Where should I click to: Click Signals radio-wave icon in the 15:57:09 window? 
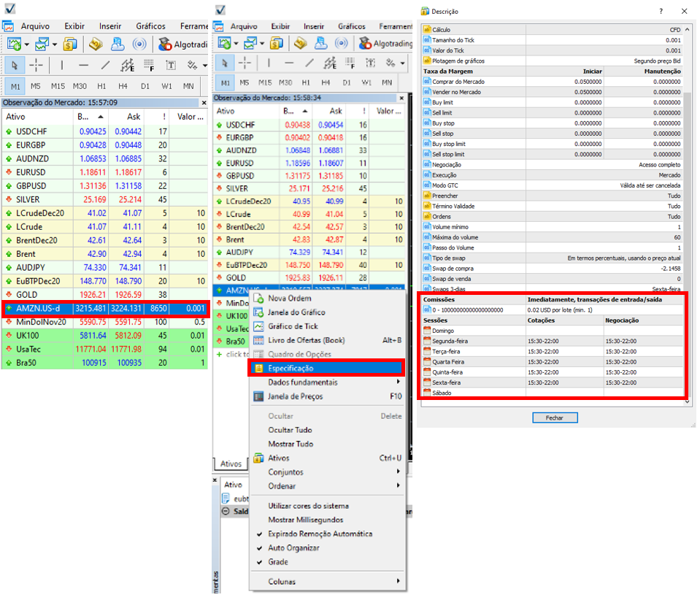tap(139, 45)
